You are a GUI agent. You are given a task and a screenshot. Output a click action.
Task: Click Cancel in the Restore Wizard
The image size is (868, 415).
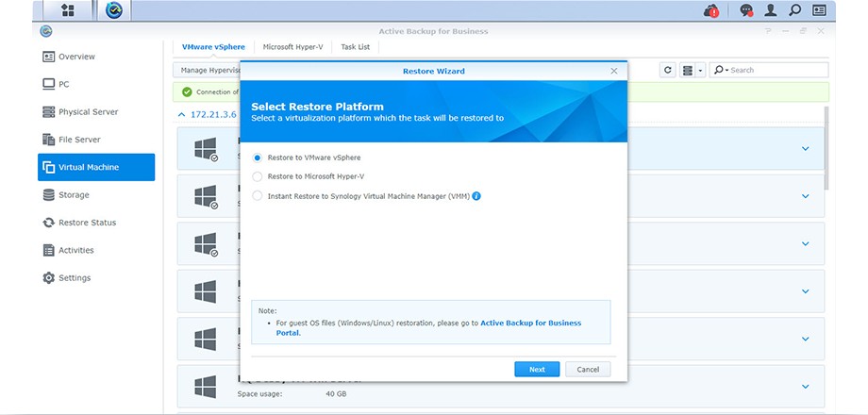[588, 369]
